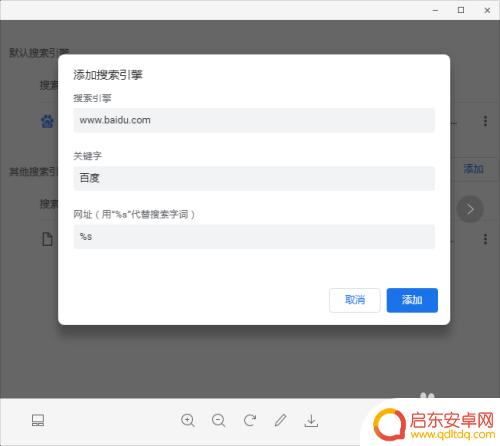500x446 pixels.
Task: Click the 添加 link behind the dialog
Action: pos(473,169)
